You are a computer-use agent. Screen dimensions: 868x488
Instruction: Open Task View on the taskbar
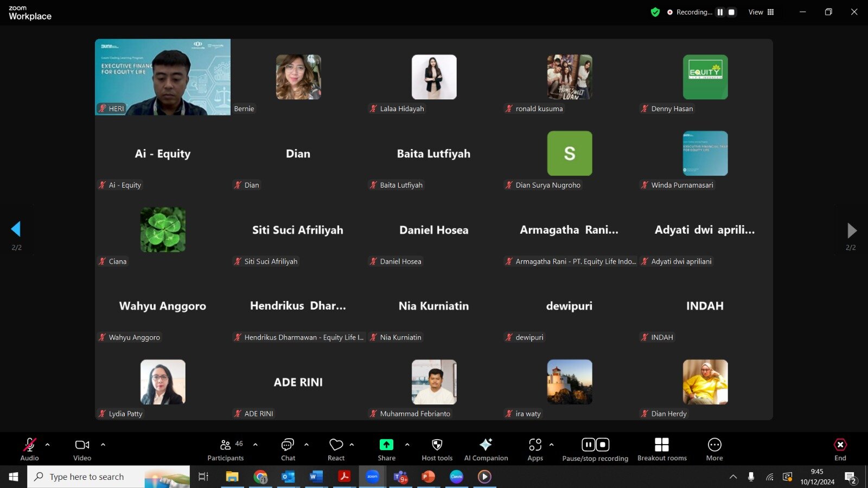coord(203,477)
